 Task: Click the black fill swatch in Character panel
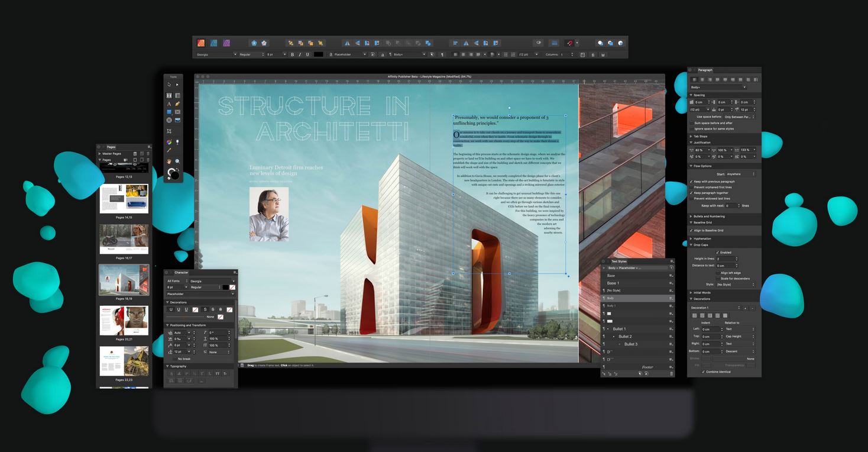225,287
